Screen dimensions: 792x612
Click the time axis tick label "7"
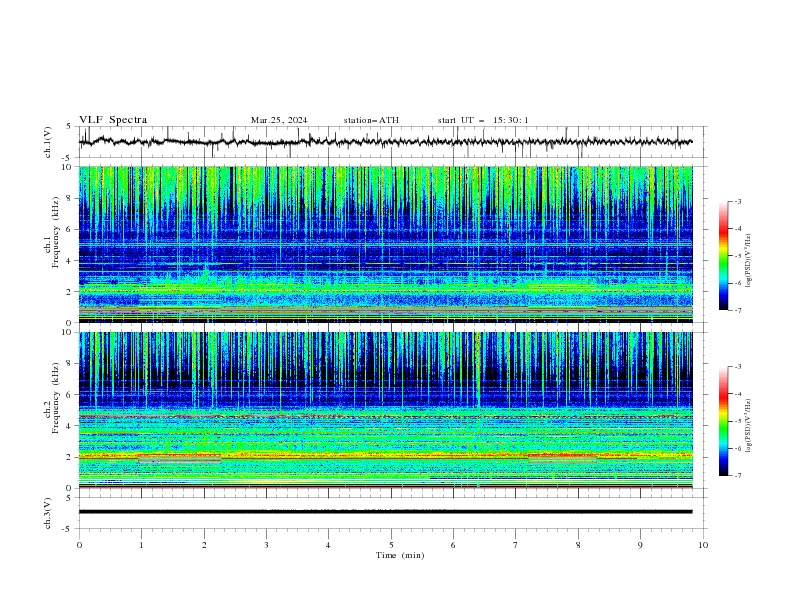516,545
